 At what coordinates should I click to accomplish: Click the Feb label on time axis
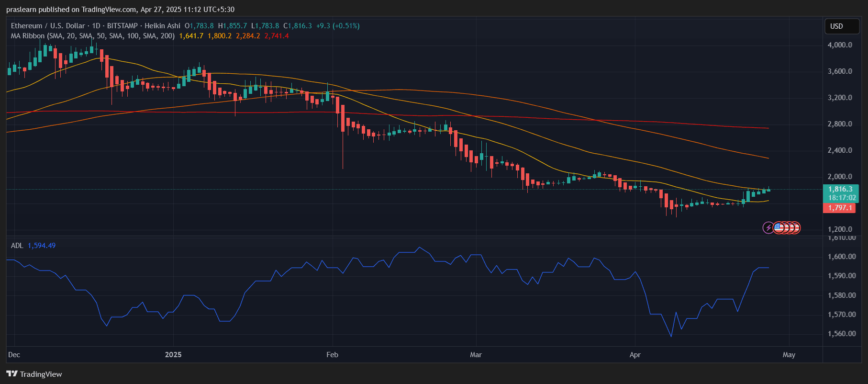pos(332,355)
